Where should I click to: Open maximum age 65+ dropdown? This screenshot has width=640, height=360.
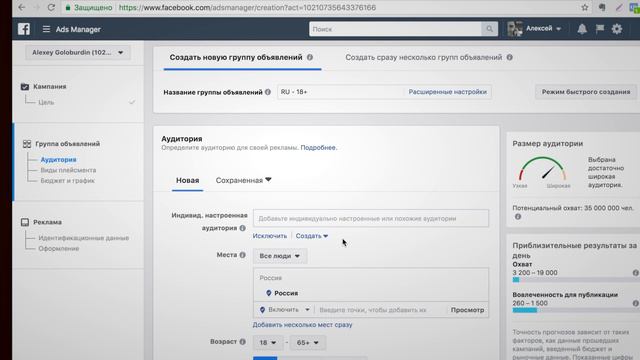[307, 342]
